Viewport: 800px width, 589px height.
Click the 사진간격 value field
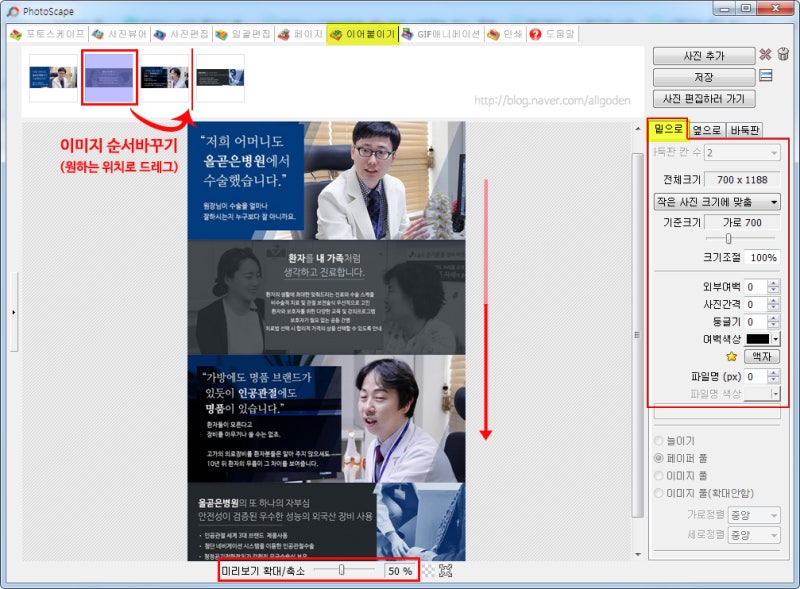click(x=756, y=304)
